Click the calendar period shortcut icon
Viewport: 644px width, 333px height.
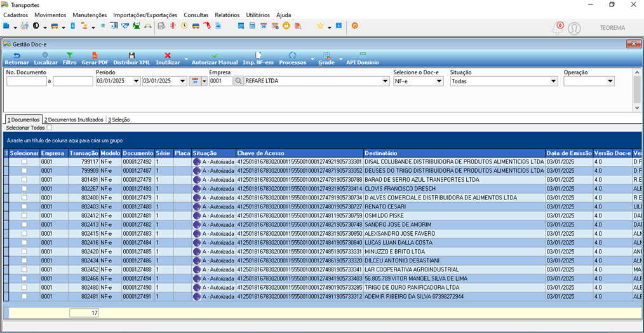pos(194,81)
